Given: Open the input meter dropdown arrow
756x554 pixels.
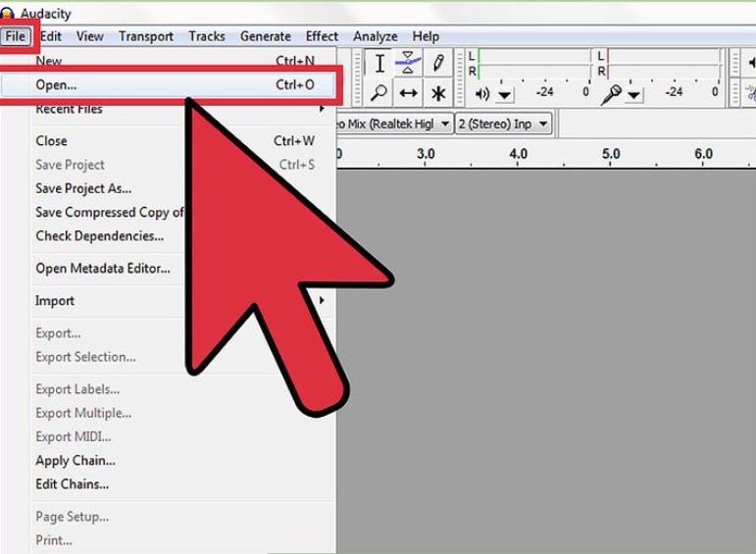Looking at the screenshot, I should tap(634, 94).
